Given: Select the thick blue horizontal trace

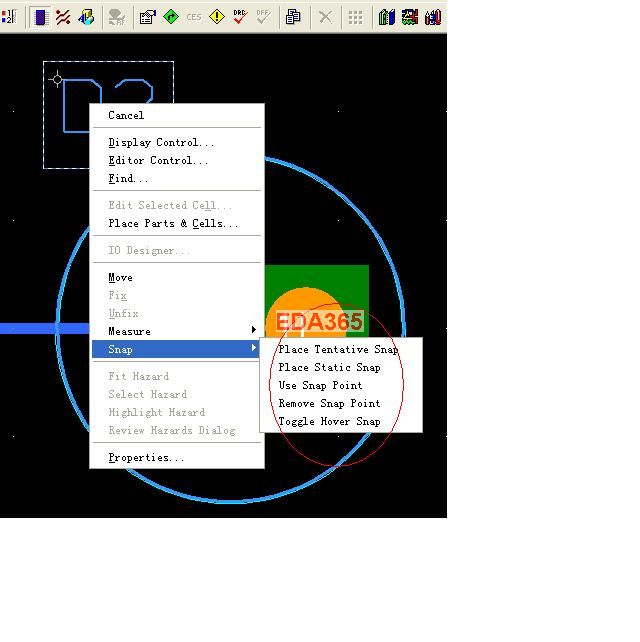Looking at the screenshot, I should pyautogui.click(x=44, y=328).
